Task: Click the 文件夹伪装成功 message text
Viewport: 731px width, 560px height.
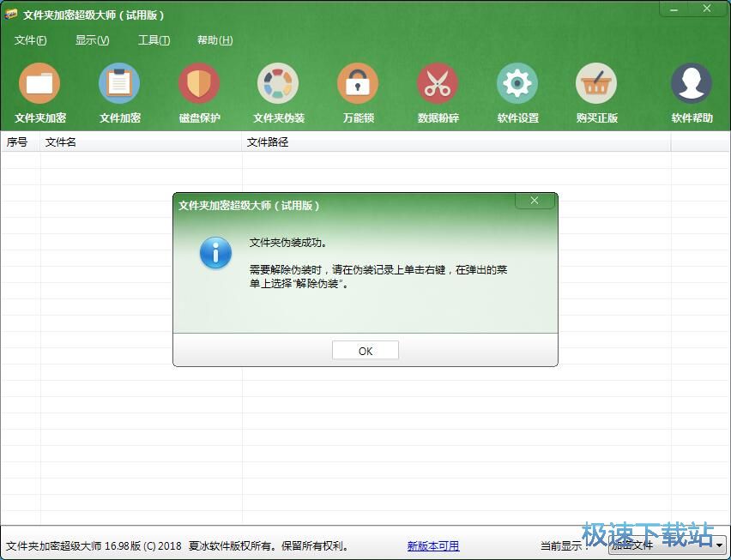Action: [288, 243]
